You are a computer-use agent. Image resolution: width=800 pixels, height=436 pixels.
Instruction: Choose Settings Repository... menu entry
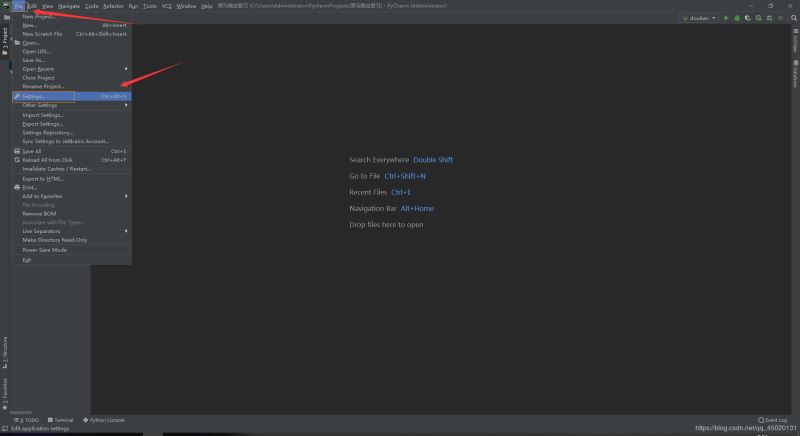pos(71,133)
